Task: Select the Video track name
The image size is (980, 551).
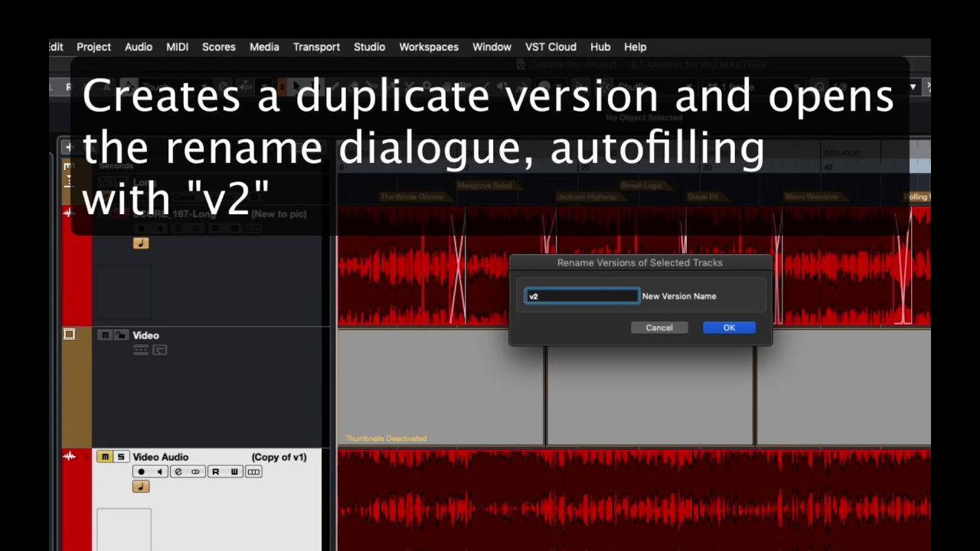Action: point(145,335)
